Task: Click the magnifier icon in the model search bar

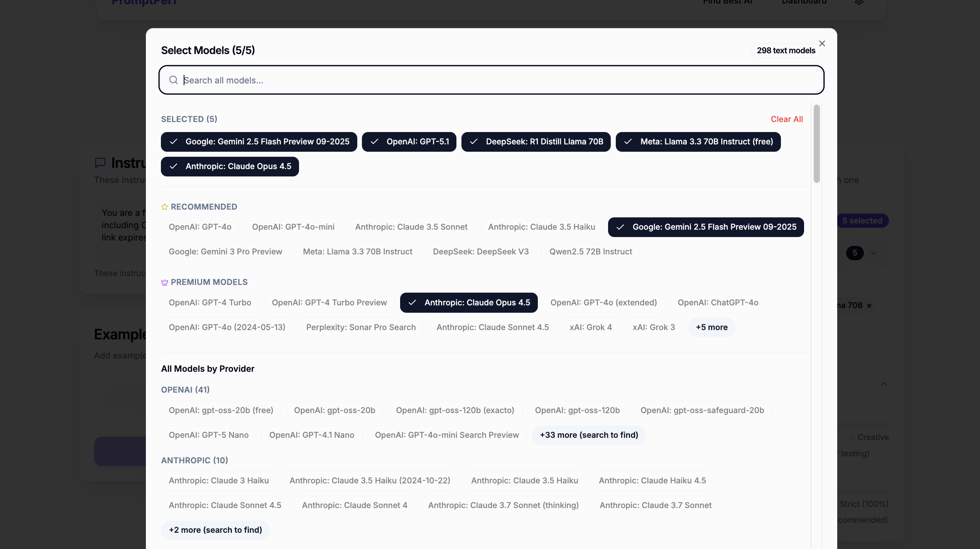Action: tap(173, 80)
